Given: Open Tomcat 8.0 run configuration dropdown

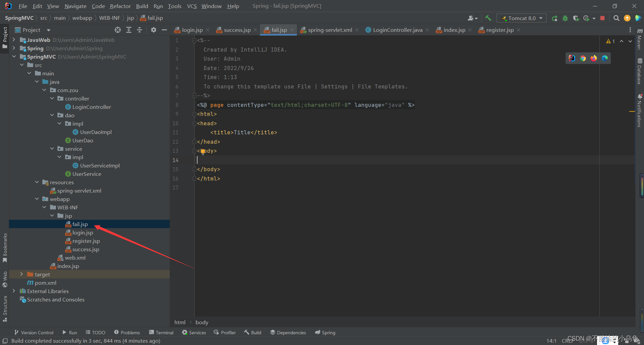Looking at the screenshot, I should tap(522, 18).
